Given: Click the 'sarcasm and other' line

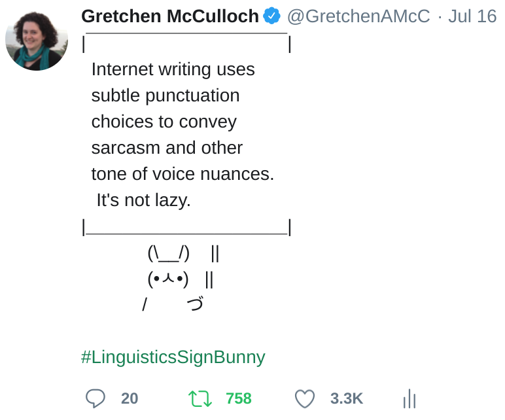Looking at the screenshot, I should point(167,148).
